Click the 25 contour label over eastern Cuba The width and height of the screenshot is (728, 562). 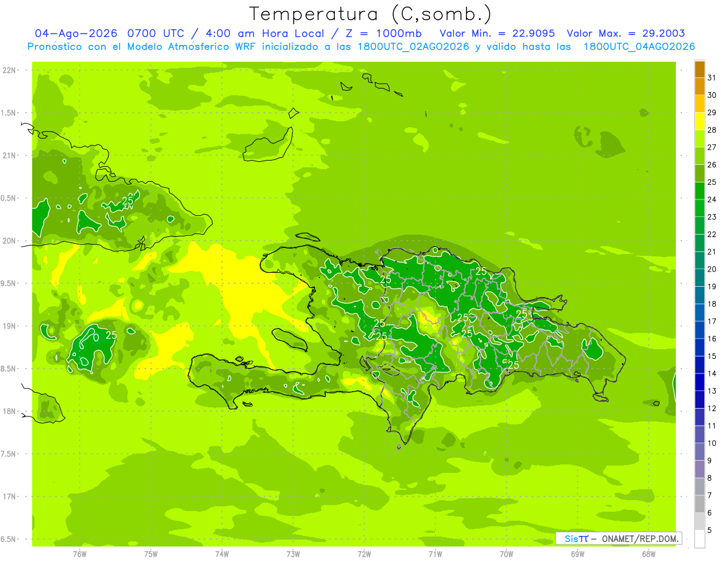pyautogui.click(x=128, y=201)
